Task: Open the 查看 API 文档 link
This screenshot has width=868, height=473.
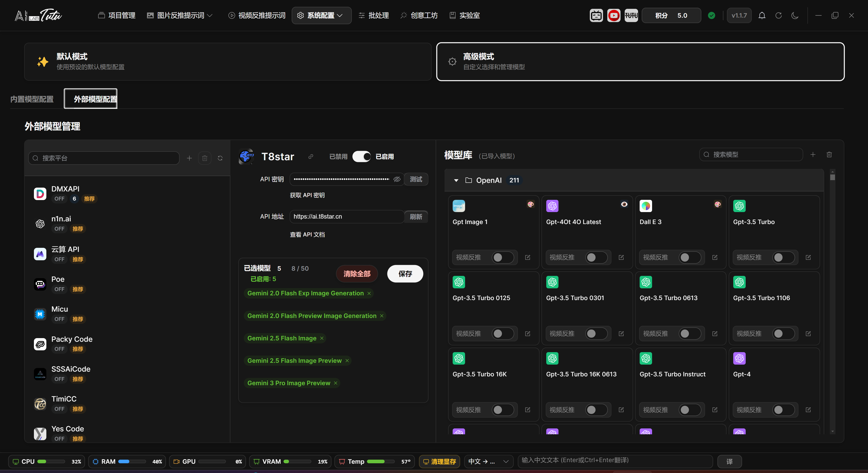Action: click(307, 234)
